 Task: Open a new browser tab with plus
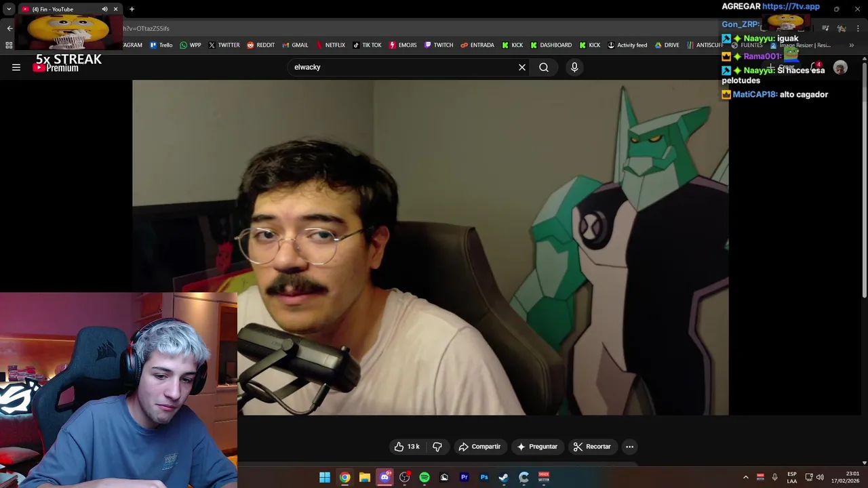point(132,9)
